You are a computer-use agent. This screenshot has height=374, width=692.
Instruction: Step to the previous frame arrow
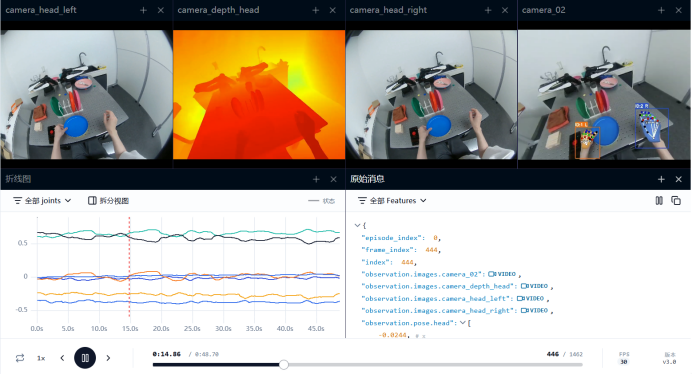[62, 358]
